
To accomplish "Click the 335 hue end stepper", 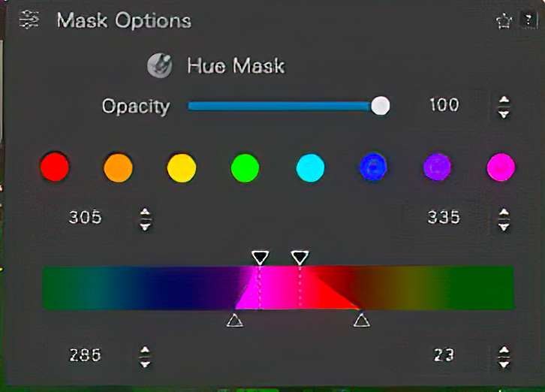I will point(504,219).
